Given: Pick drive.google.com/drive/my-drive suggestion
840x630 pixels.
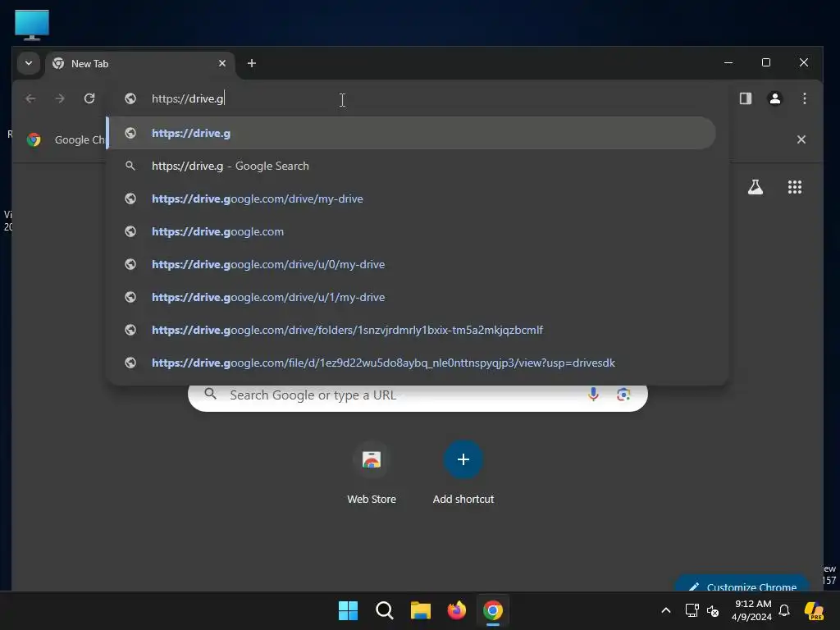Looking at the screenshot, I should [412, 199].
